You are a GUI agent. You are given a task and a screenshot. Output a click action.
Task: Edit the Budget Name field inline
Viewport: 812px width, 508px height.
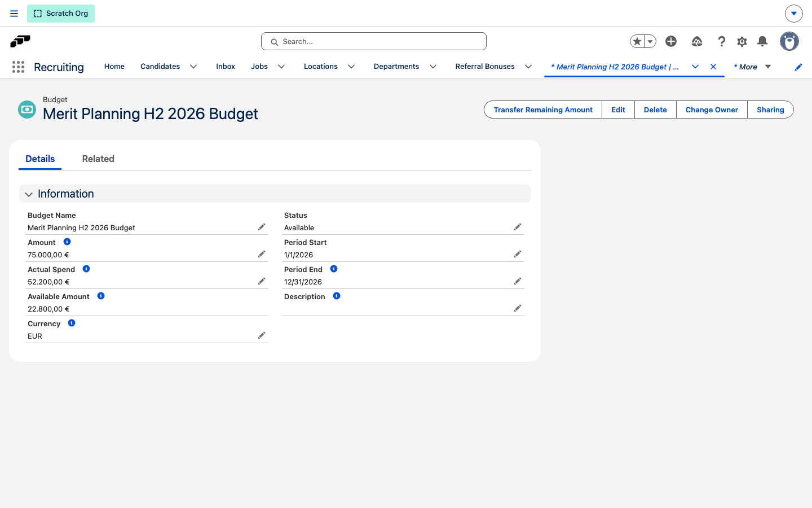click(262, 227)
